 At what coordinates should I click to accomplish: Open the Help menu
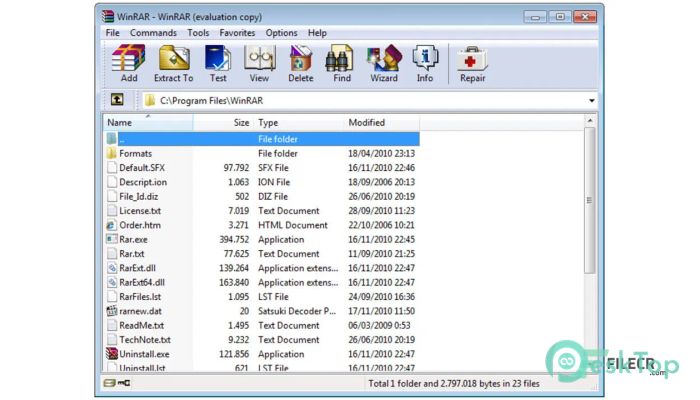pyautogui.click(x=317, y=33)
